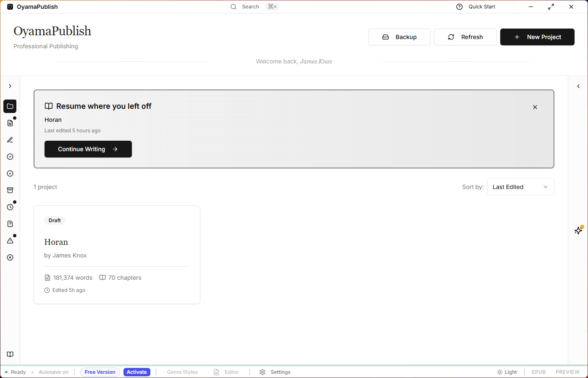The image size is (588, 378).
Task: Open the book icon at sidebar bottom
Action: tap(10, 354)
